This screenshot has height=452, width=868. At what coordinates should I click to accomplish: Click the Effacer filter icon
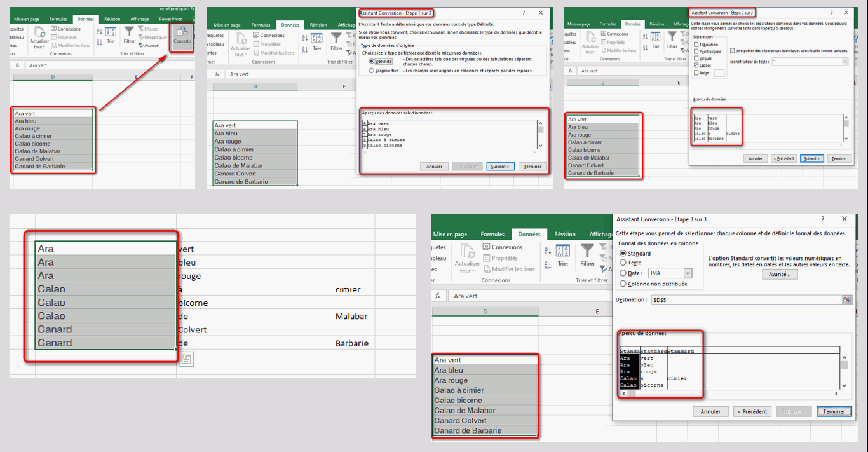[140, 29]
